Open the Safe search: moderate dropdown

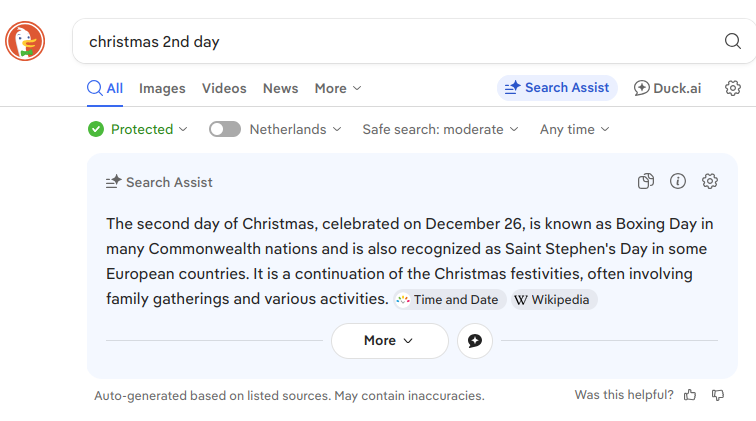[x=440, y=129]
